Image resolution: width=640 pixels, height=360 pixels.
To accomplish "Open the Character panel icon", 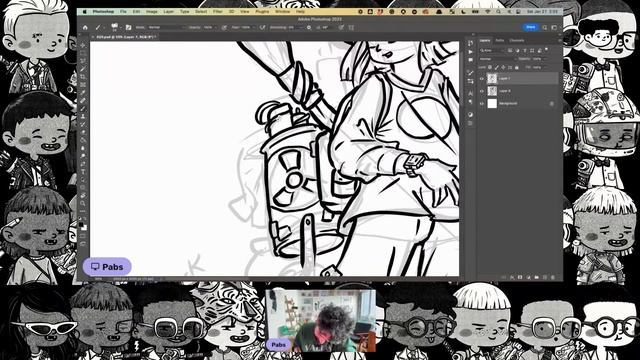I will click(x=470, y=93).
